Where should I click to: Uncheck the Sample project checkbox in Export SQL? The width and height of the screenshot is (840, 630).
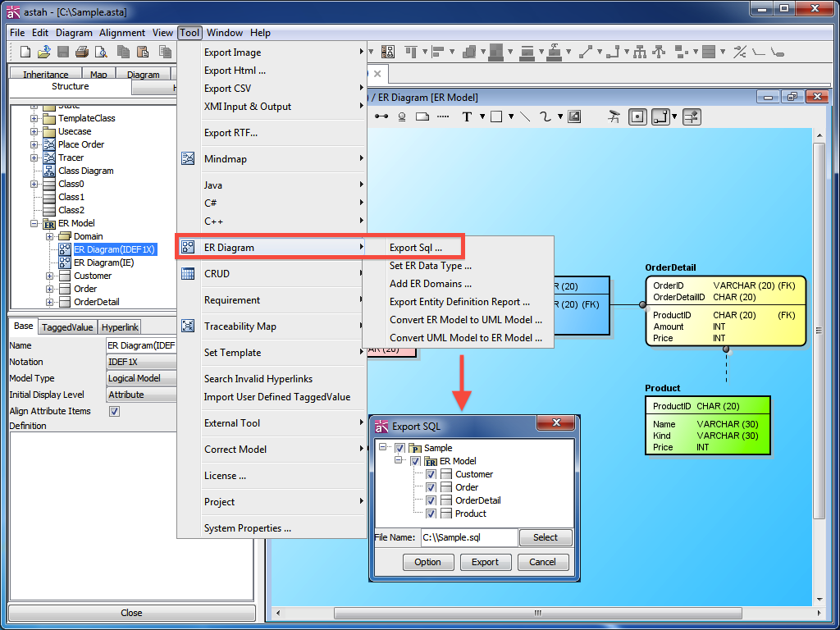pyautogui.click(x=399, y=448)
